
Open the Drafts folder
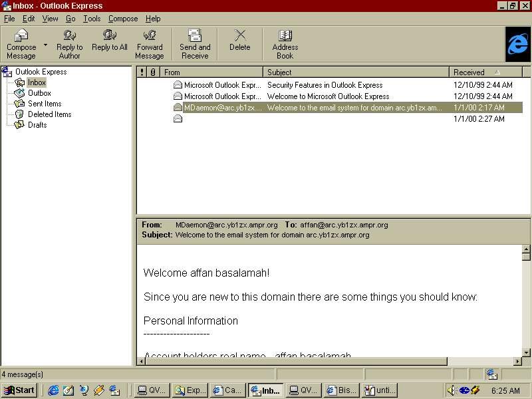[x=37, y=125]
